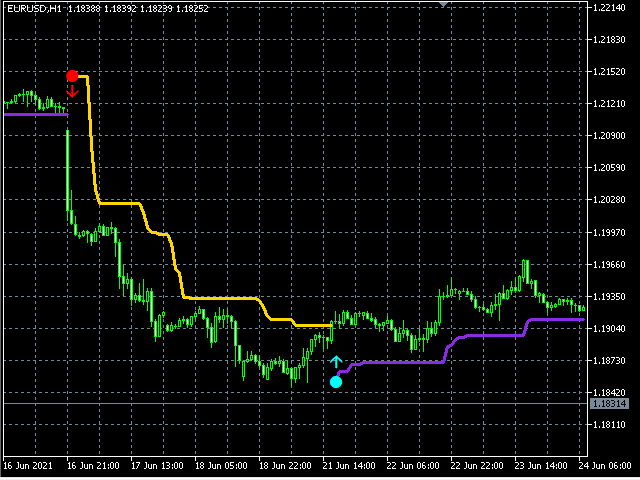Click the 16 Jun 2021 date label

(x=28, y=466)
